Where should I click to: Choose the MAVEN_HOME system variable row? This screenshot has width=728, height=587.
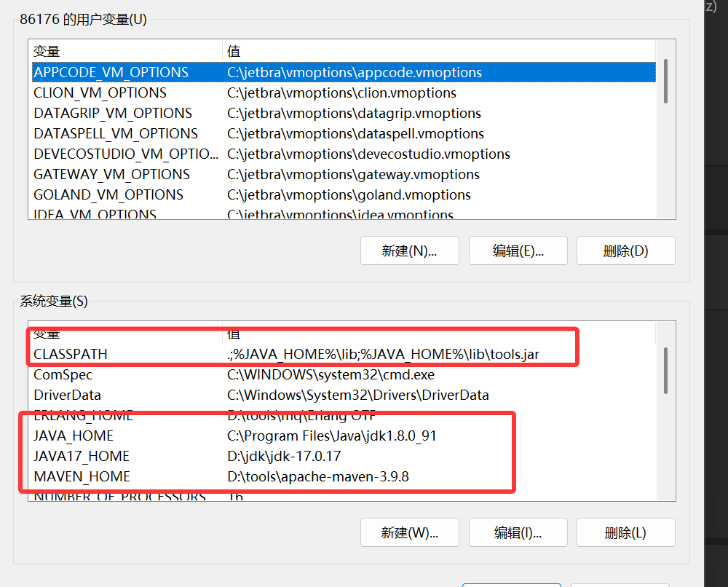click(82, 477)
